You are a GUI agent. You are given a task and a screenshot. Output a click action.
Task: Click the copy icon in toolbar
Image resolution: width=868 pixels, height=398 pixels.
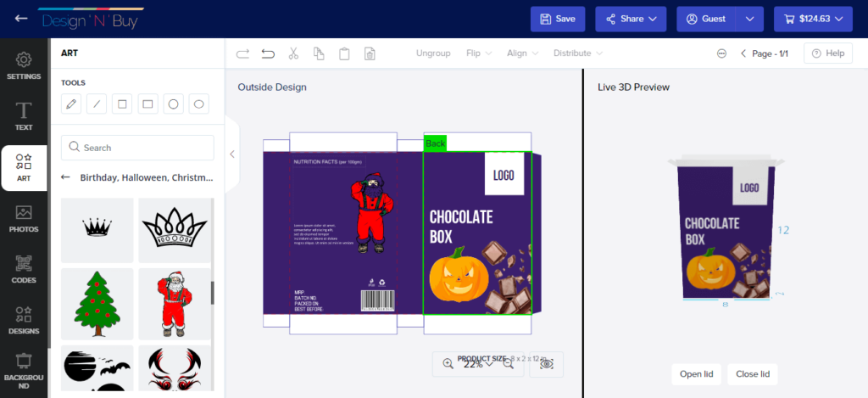(319, 53)
